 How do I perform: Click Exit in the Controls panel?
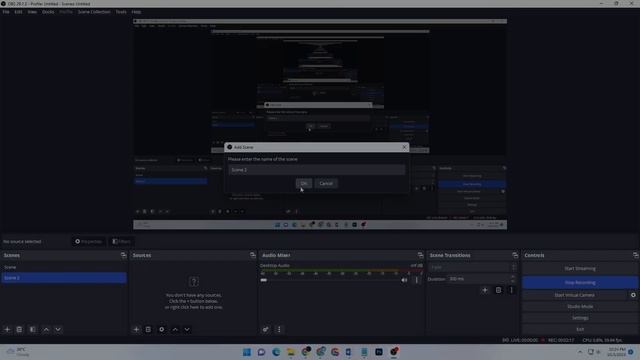tap(580, 329)
